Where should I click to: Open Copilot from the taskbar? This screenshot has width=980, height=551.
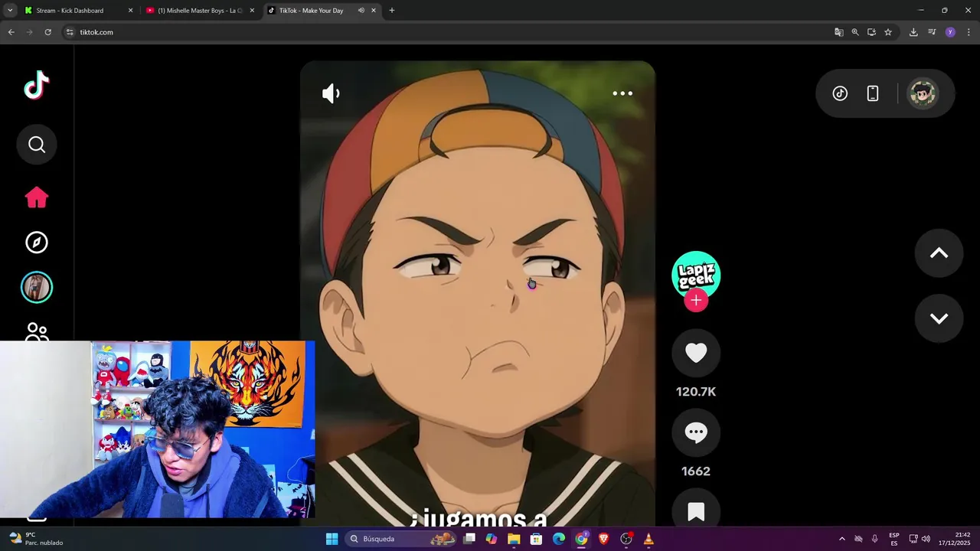[x=492, y=539]
